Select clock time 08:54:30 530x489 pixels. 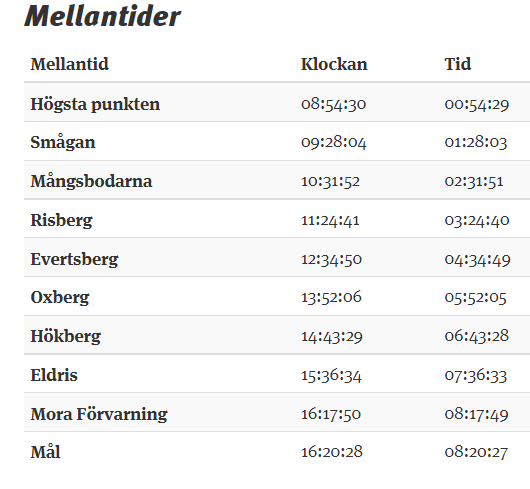[x=333, y=104]
